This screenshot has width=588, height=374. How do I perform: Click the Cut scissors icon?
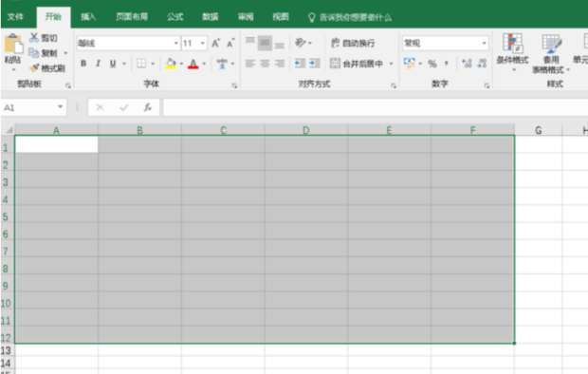34,38
